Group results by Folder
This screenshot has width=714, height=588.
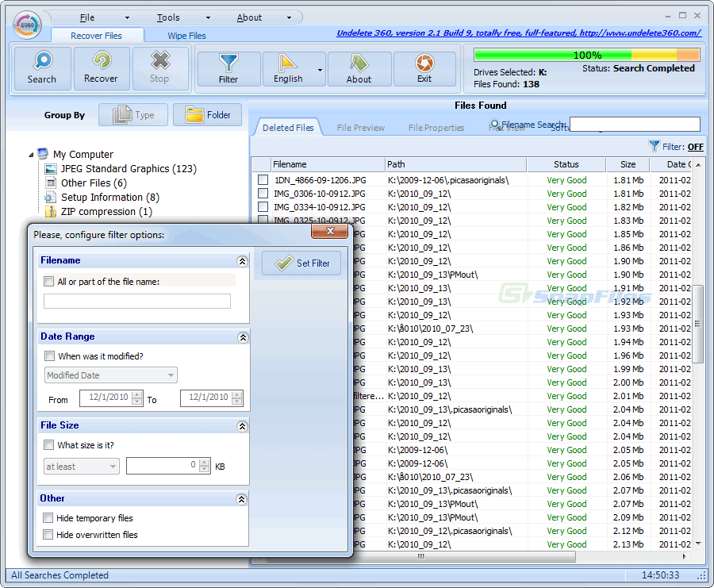[208, 115]
